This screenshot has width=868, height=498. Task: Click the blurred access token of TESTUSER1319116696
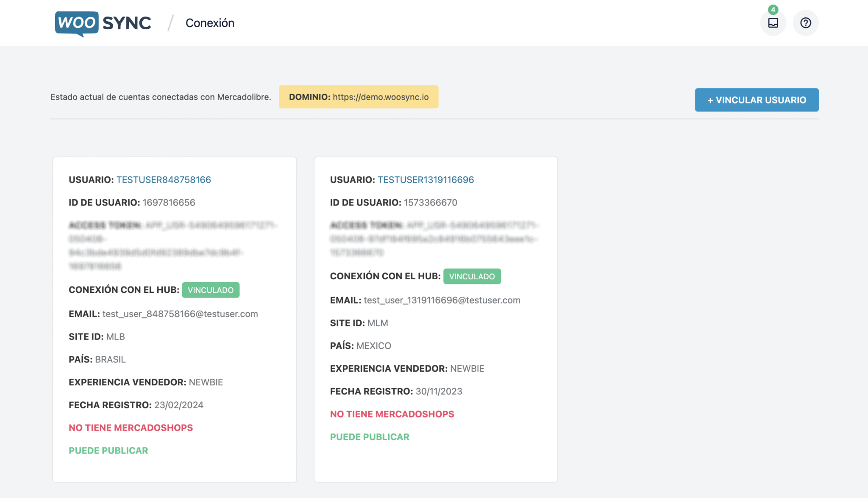(x=432, y=239)
